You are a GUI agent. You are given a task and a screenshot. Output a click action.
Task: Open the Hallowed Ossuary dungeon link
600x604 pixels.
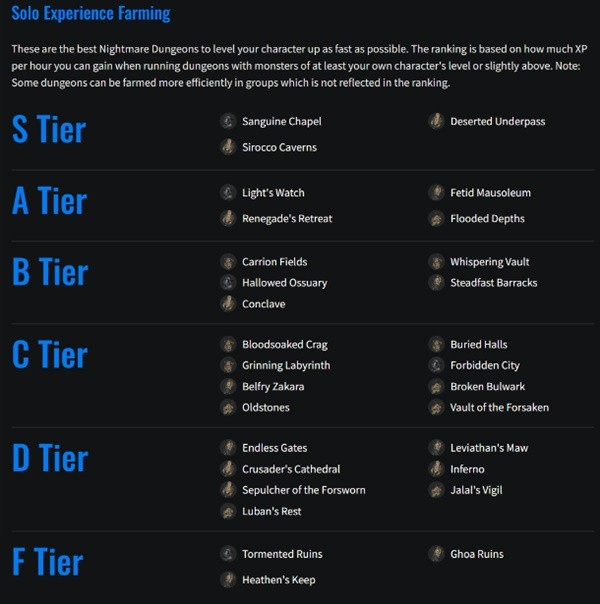(x=285, y=283)
